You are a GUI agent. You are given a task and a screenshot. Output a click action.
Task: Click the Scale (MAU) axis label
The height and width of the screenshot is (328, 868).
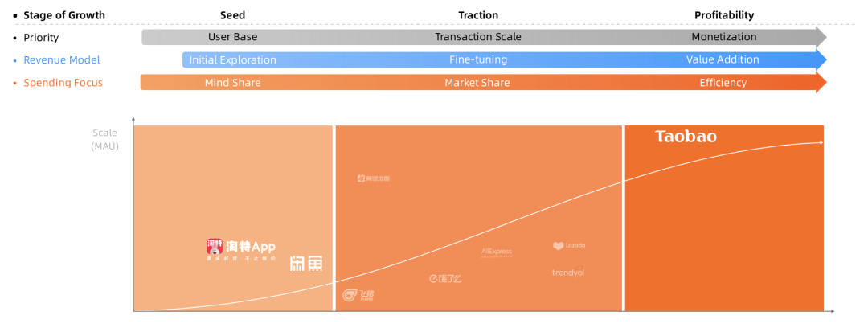(x=104, y=139)
